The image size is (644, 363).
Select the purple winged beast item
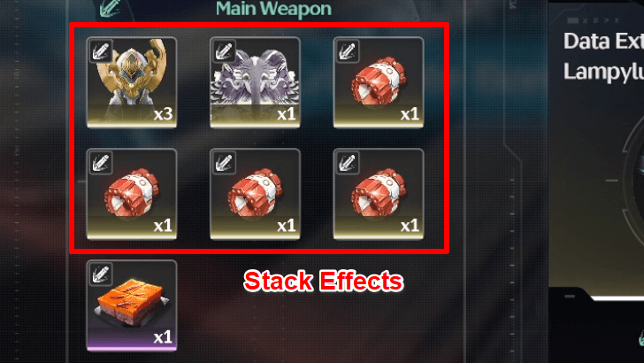click(x=255, y=82)
